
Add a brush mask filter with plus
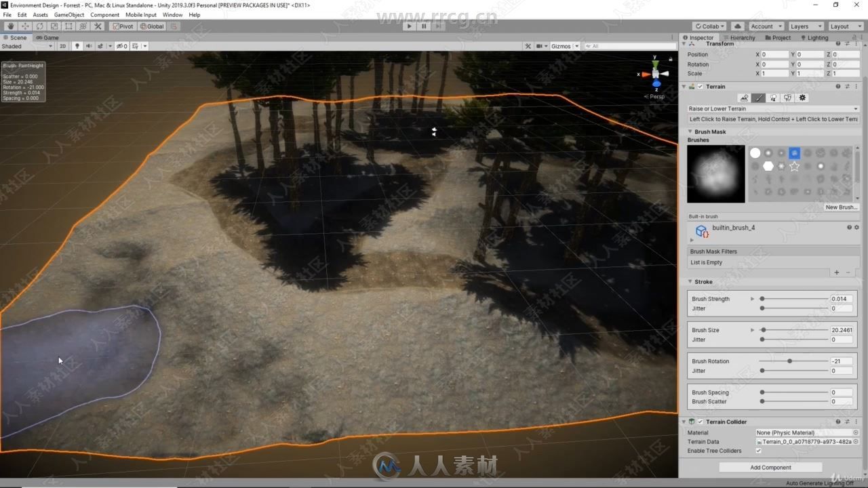(x=837, y=272)
